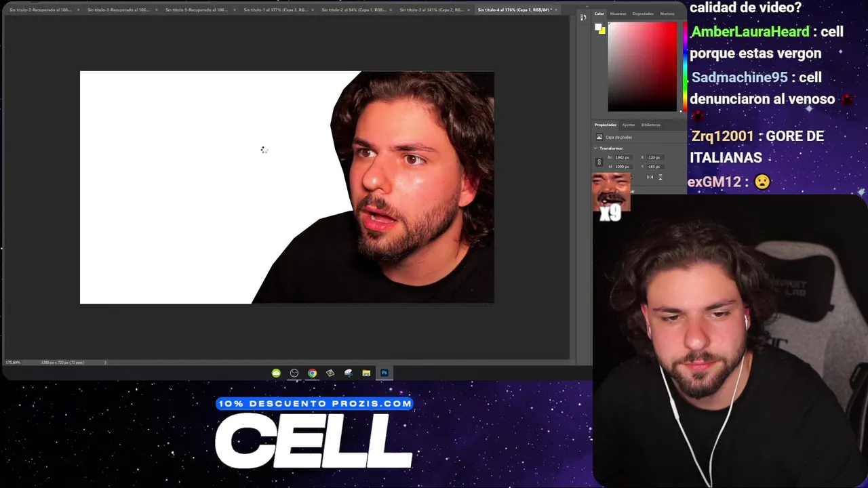Select the Color panel tab

click(x=599, y=14)
